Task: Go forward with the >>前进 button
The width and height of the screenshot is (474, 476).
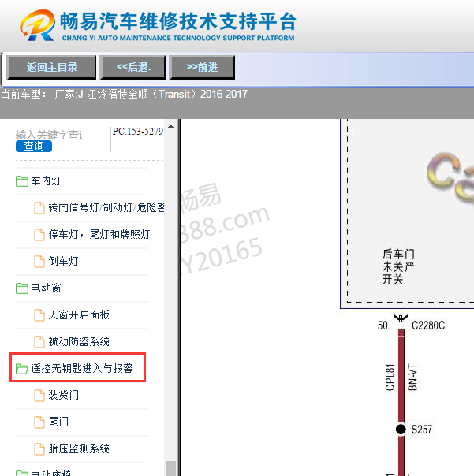Action: [202, 68]
